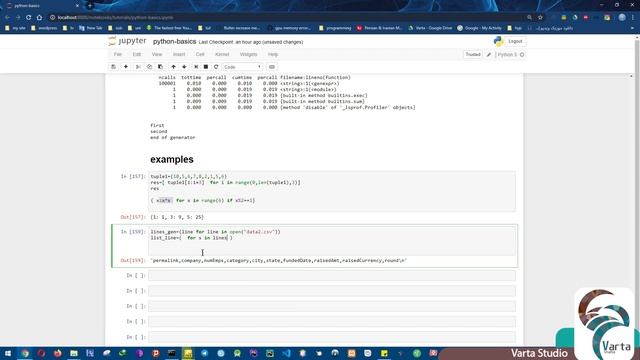Restart the kernel with the circular arrow
Image resolution: width=640 pixels, height=360 pixels.
click(216, 67)
